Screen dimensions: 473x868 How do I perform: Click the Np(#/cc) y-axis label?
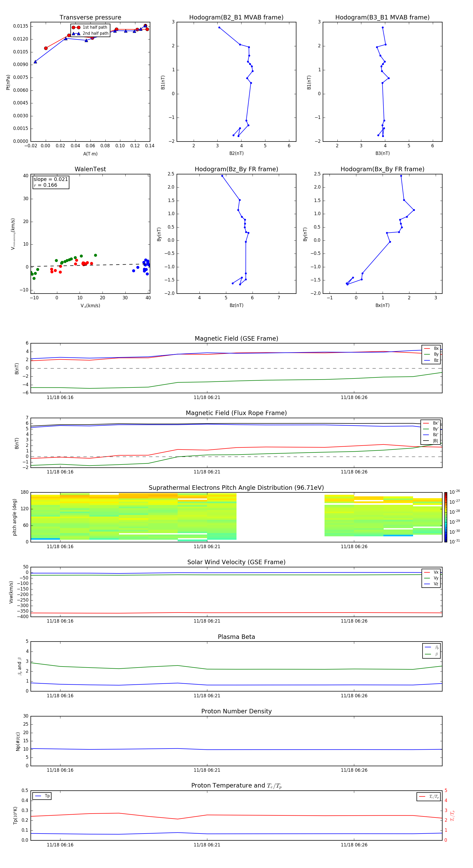pyautogui.click(x=18, y=742)
